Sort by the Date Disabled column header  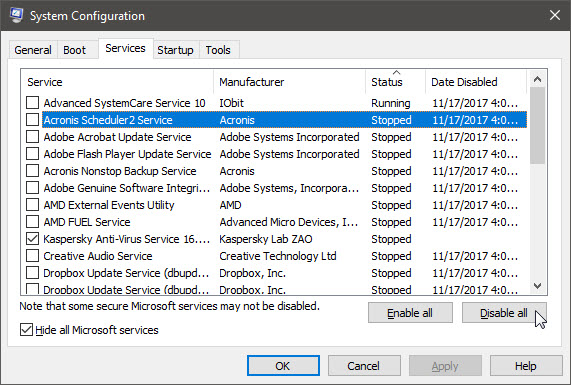(x=476, y=82)
